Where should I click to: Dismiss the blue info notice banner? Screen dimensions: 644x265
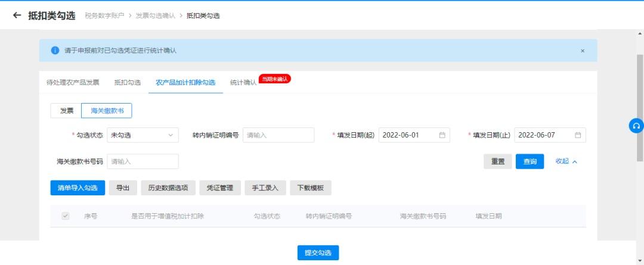[x=583, y=51]
